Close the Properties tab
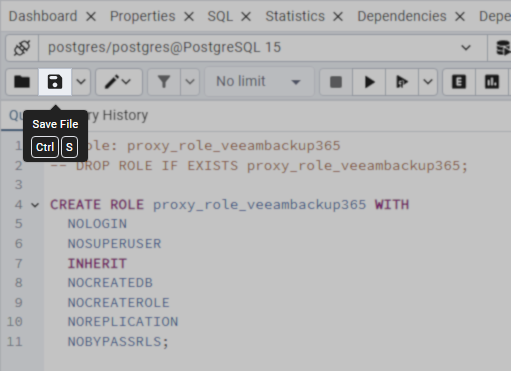The width and height of the screenshot is (511, 371). point(189,16)
